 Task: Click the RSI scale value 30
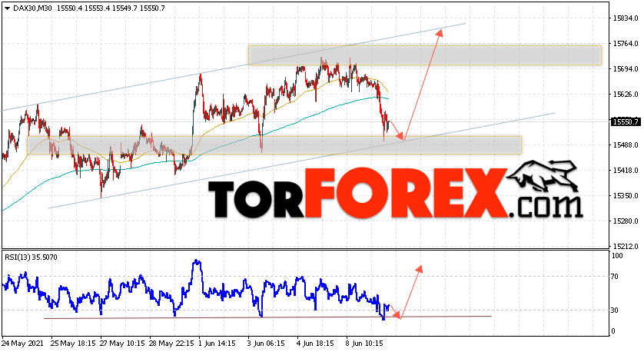pos(615,310)
